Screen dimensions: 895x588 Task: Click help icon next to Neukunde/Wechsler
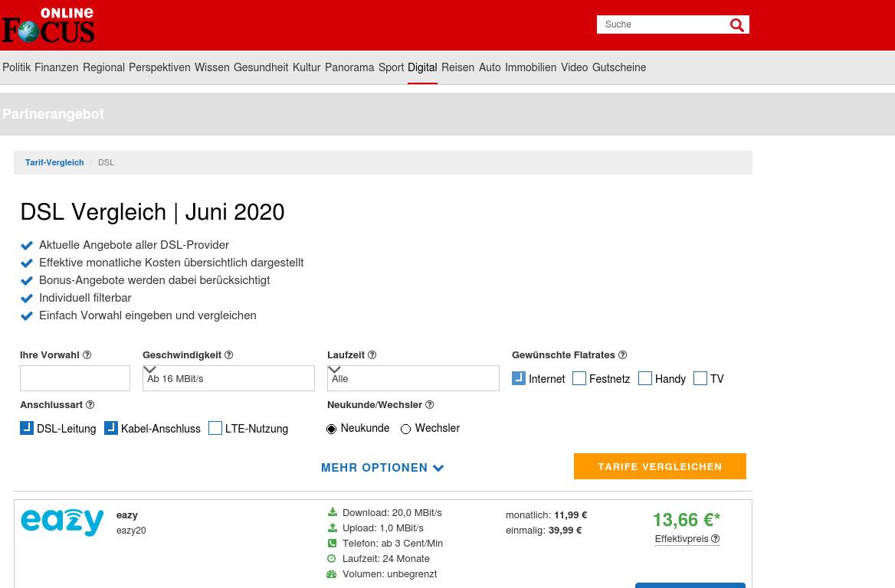click(x=429, y=405)
